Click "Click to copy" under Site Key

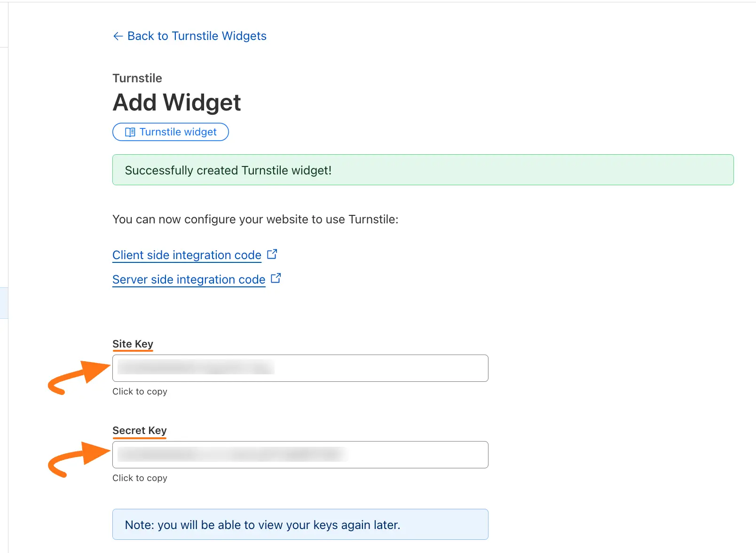pos(140,392)
